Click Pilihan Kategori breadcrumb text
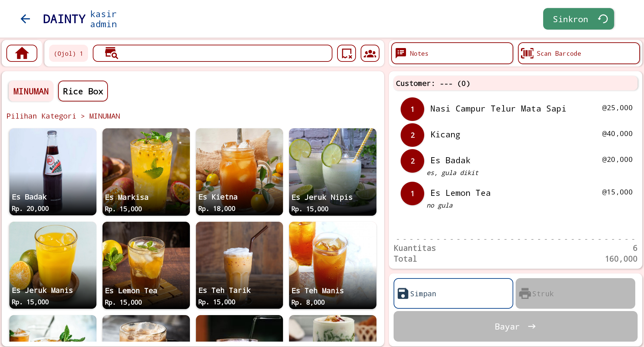This screenshot has height=347, width=644. (x=41, y=116)
